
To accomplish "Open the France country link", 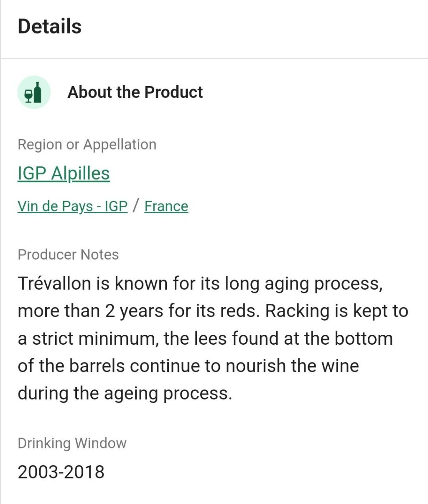I will click(166, 206).
